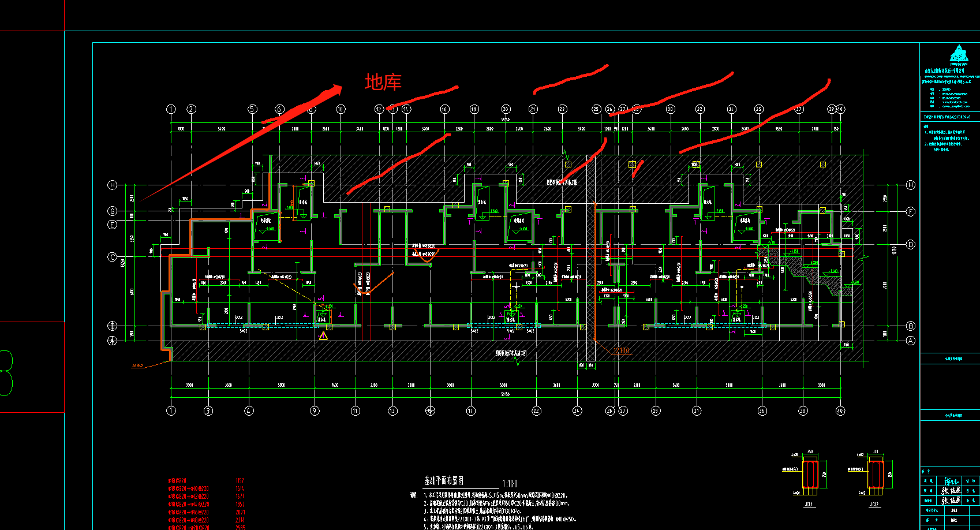Screen dimensions: 980x530
Task: Select grid axis bubble 23
Action: coord(562,109)
